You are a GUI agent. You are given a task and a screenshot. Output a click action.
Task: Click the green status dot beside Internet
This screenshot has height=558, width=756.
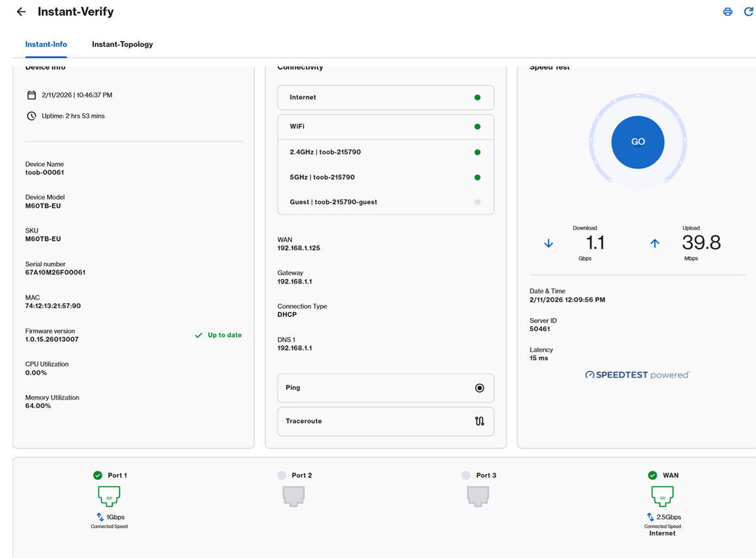478,97
